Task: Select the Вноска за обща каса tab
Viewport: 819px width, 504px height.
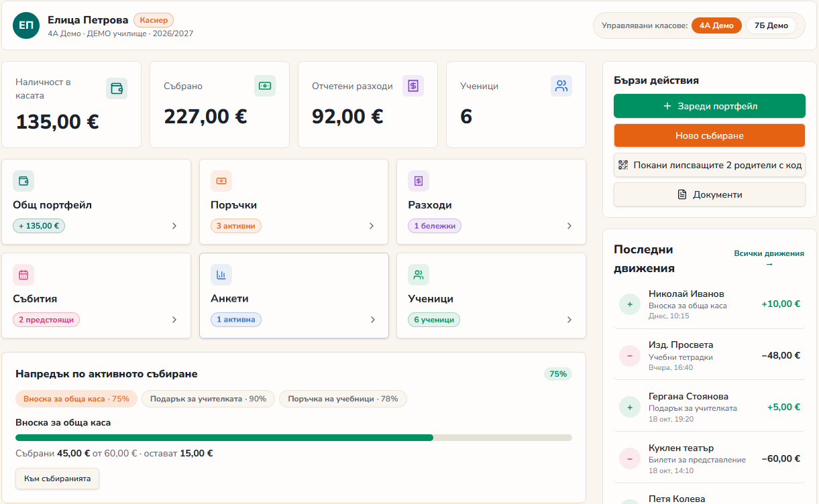Action: pyautogui.click(x=76, y=399)
